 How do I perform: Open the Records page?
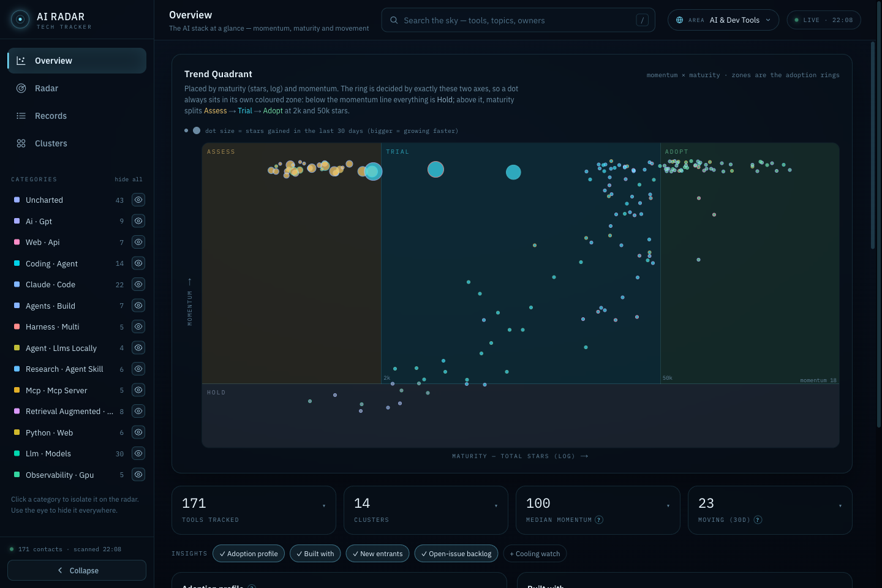tap(77, 116)
